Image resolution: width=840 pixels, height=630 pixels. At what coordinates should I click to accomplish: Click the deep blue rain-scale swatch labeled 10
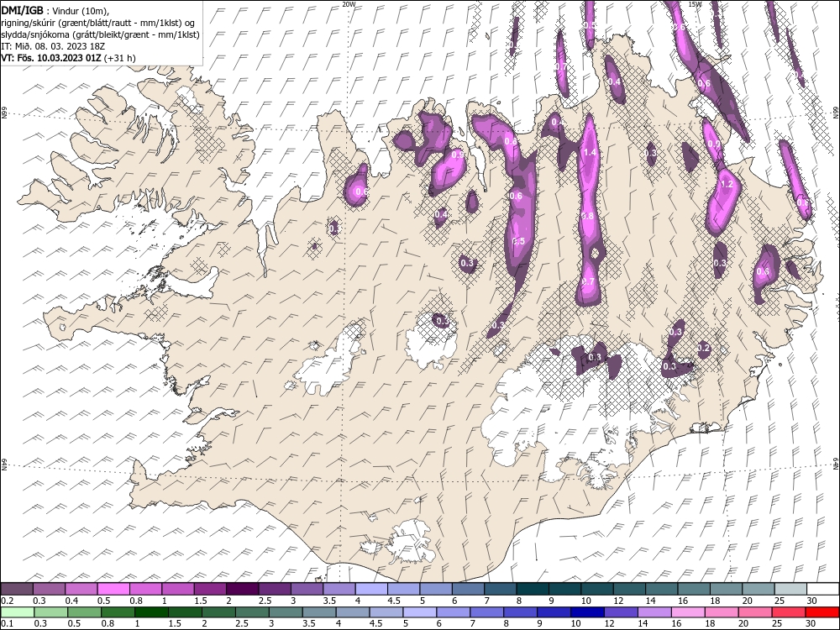click(587, 612)
